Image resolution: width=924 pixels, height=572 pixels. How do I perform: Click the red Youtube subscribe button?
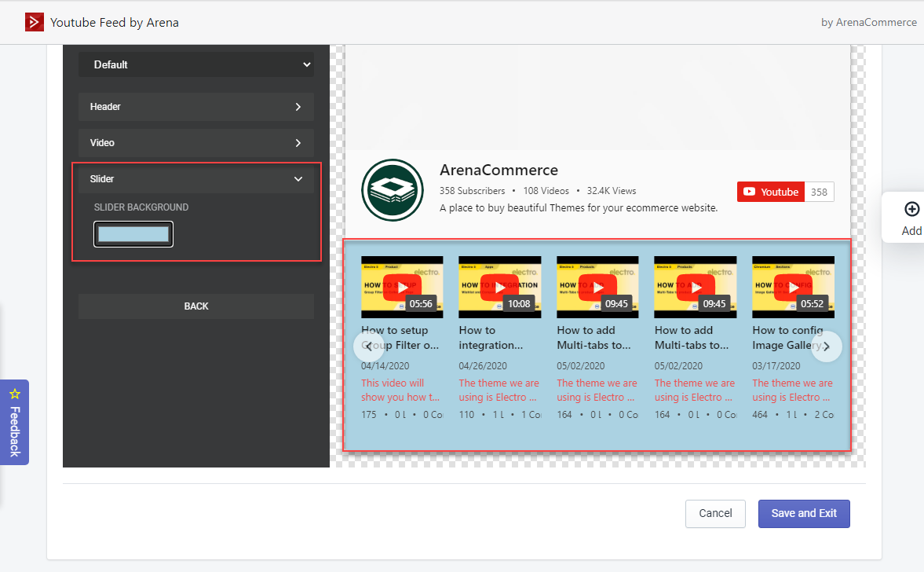point(771,192)
